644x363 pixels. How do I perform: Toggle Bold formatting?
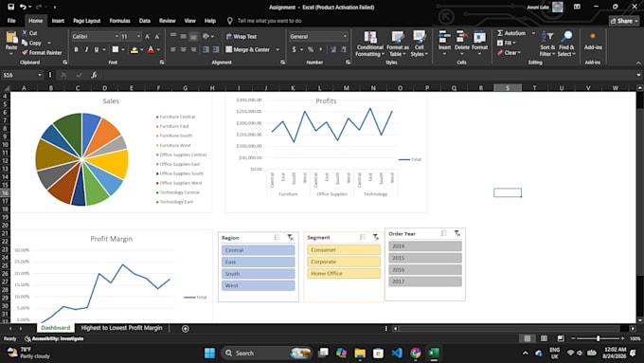(x=76, y=49)
